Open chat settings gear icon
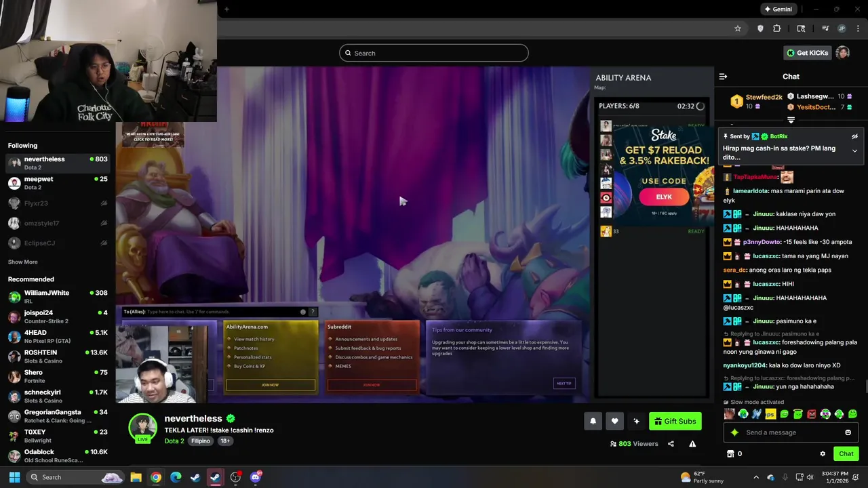 click(x=823, y=453)
